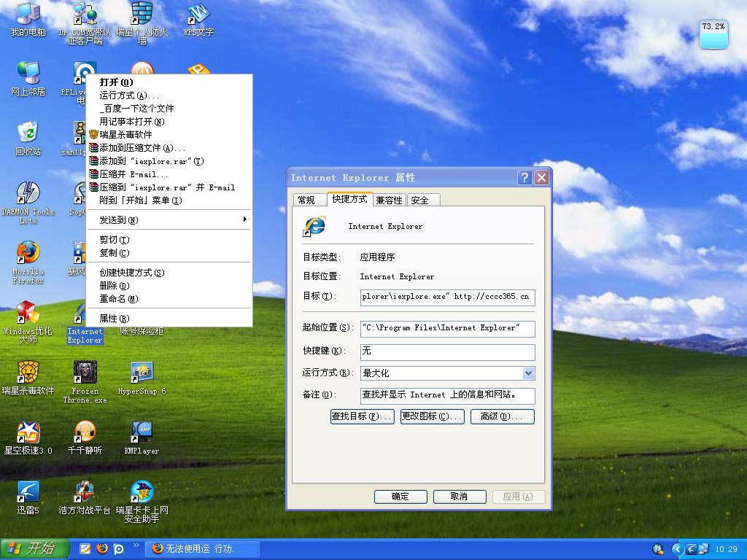Expand hidden system tray icons arrow
Screen dimensions: 747x560
pyautogui.click(x=676, y=550)
